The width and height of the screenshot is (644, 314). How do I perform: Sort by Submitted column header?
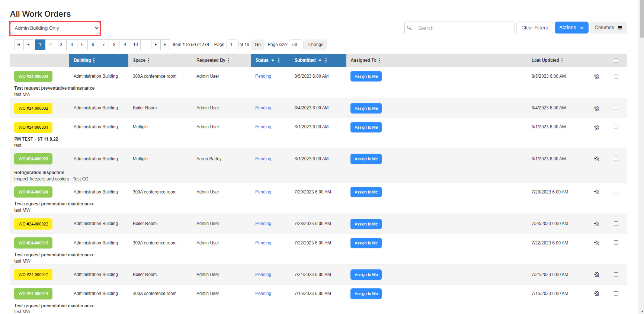[305, 60]
